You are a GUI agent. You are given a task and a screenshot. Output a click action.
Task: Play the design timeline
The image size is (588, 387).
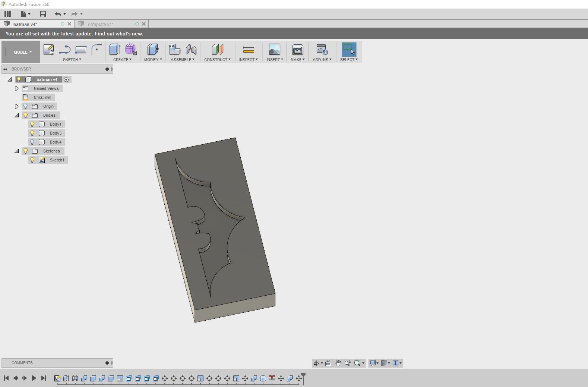(x=34, y=378)
